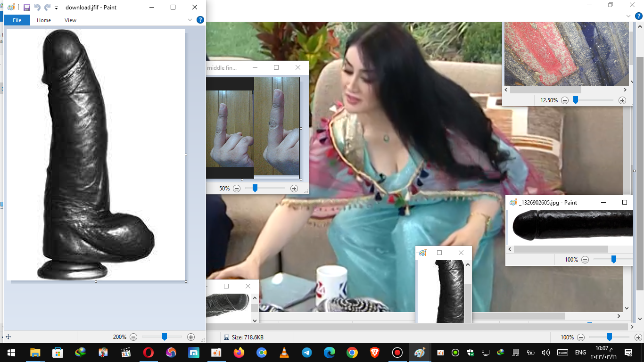The width and height of the screenshot is (644, 362).
Task: Open VLC media player from the taskbar
Action: (x=284, y=353)
